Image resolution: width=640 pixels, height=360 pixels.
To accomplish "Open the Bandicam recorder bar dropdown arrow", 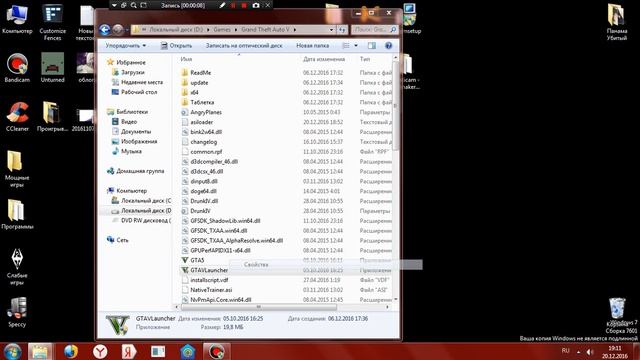I will coord(114,5).
